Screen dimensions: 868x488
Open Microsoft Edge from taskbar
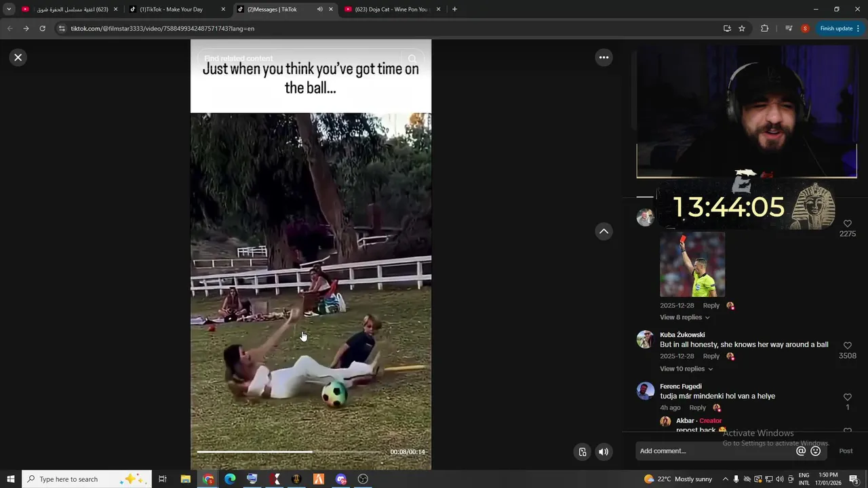tap(230, 479)
